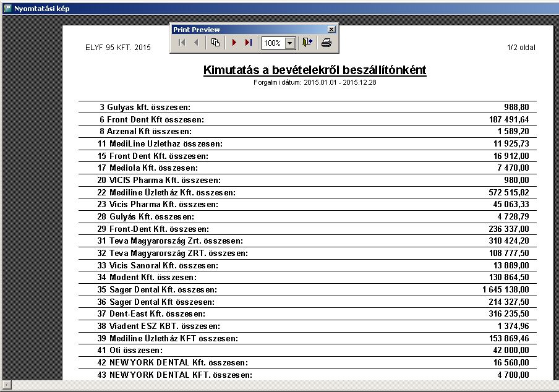Select the 33 Vicis Sanoral Kft. row
This screenshot has height=392, width=559.
[307, 265]
